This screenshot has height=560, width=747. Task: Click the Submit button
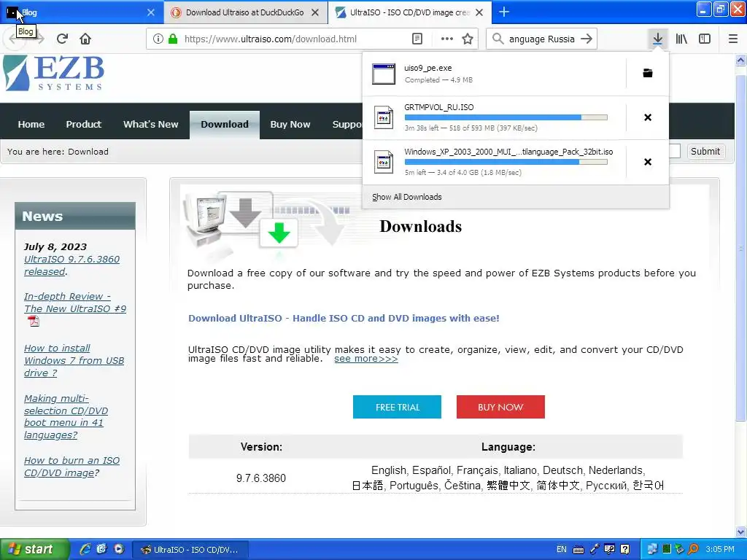click(705, 152)
